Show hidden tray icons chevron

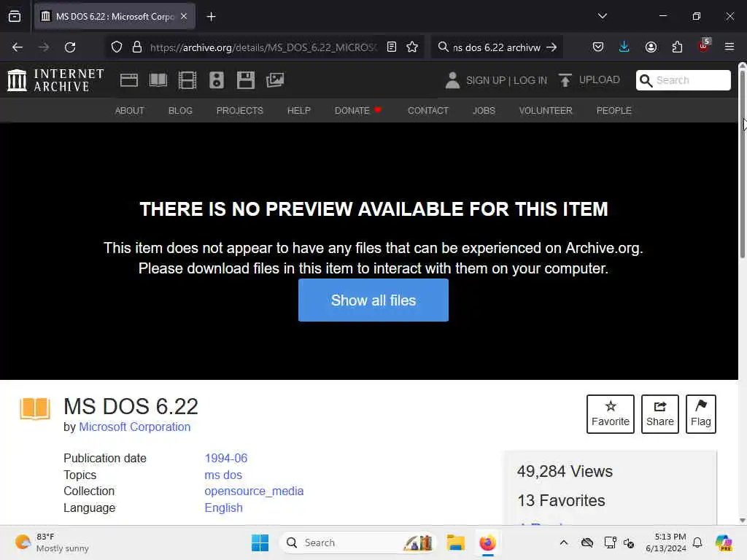(564, 542)
